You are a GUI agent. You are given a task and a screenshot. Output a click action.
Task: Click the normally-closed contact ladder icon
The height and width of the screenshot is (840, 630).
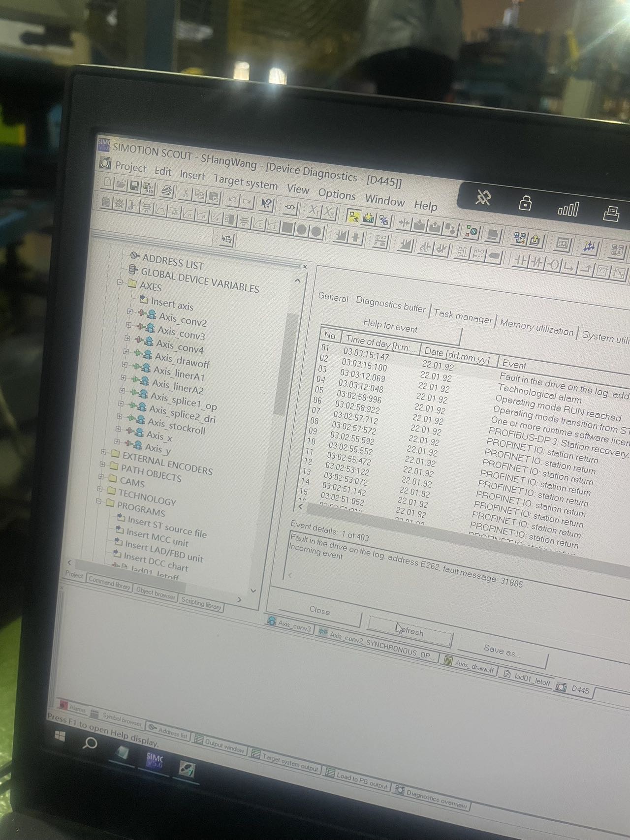pos(536,263)
